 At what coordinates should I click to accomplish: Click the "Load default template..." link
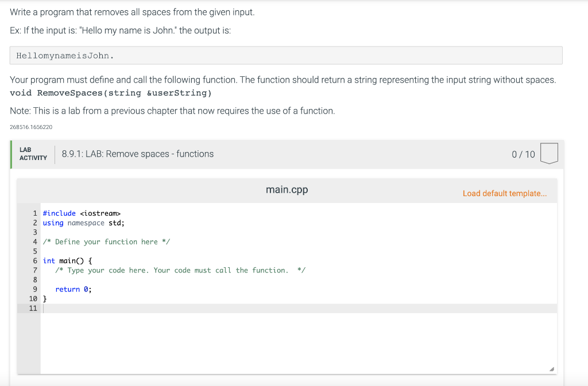(505, 193)
